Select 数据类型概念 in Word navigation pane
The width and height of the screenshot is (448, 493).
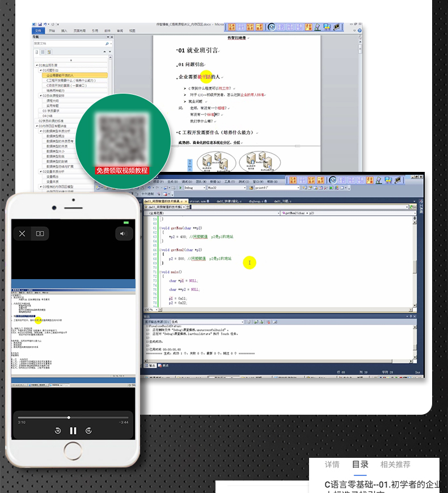coord(56,136)
